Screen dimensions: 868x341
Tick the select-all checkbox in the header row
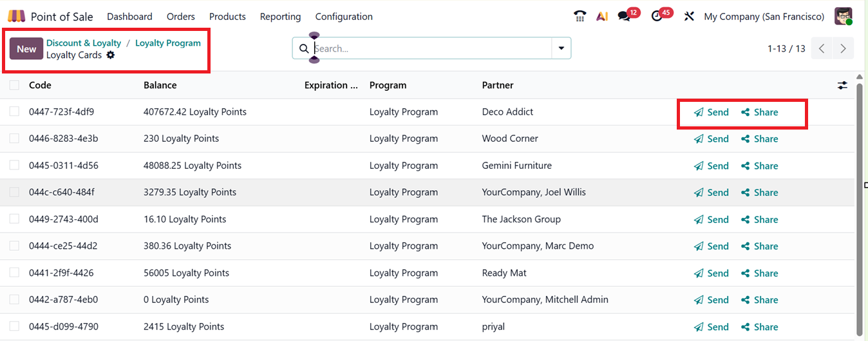[14, 85]
